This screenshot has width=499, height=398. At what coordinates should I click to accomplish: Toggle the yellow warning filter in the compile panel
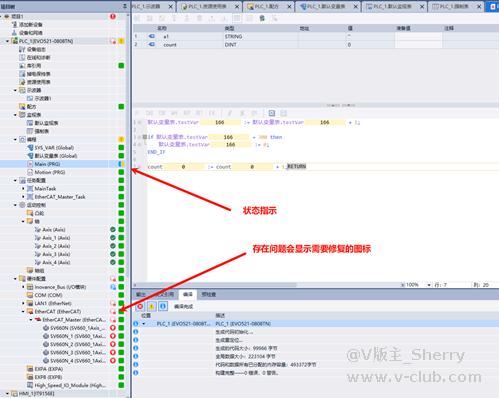click(152, 306)
